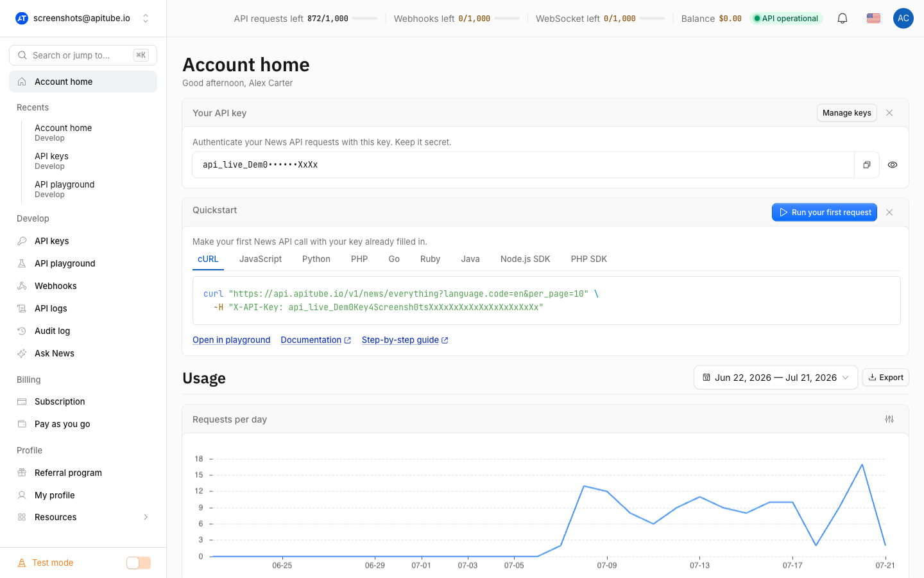Click the Ask News sparkle icon

22,353
